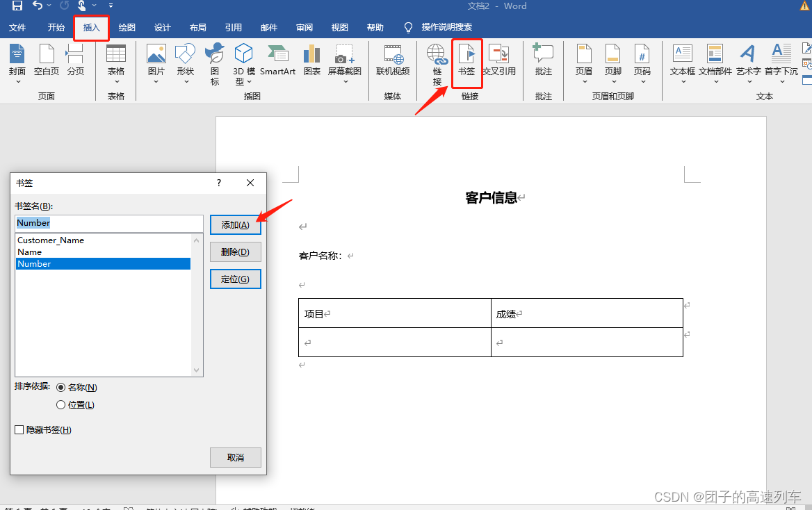Insert a blank page (空白页)
The width and height of the screenshot is (812, 510).
click(46, 60)
